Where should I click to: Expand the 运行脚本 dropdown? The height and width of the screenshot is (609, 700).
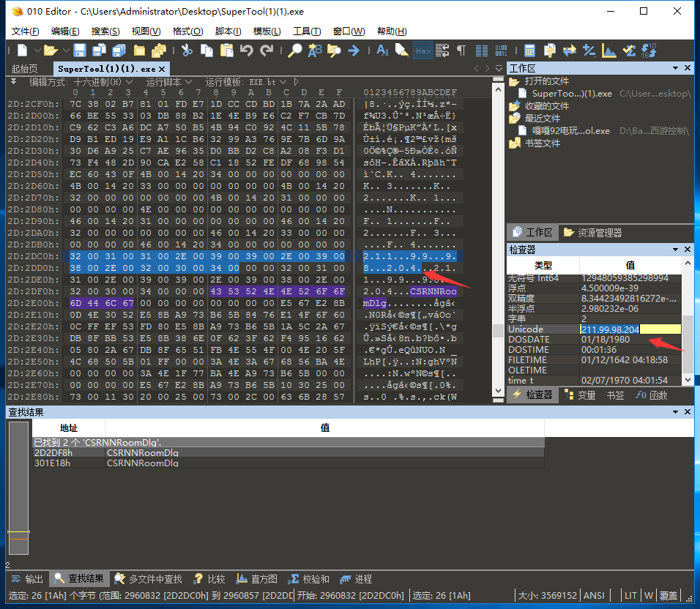(x=168, y=82)
